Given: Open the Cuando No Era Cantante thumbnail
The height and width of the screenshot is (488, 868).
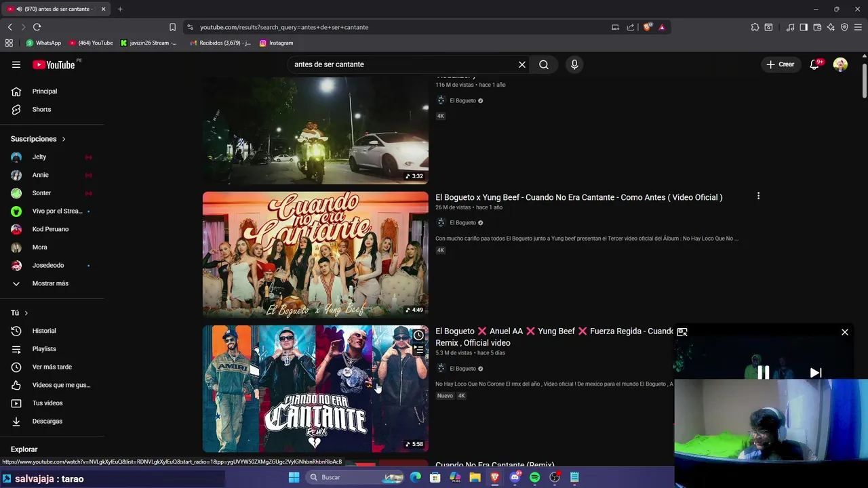Looking at the screenshot, I should 315,255.
